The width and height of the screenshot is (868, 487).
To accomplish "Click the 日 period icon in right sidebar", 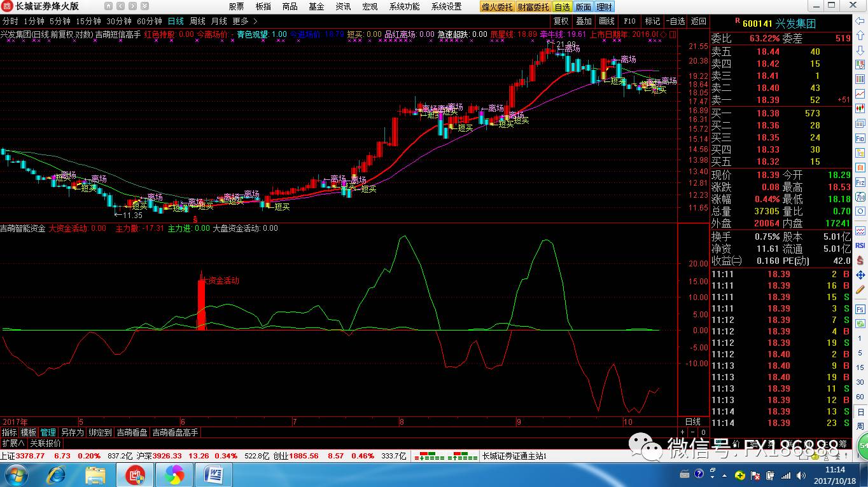I will [x=860, y=412].
